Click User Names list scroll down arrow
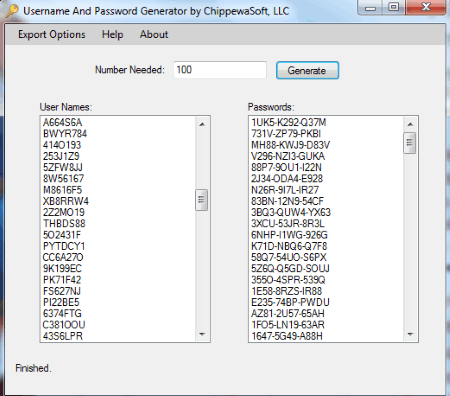The image size is (450, 396). [202, 334]
